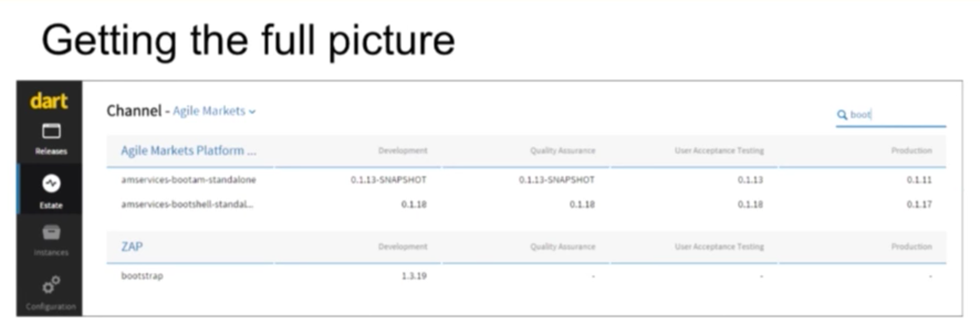Click the search magnifier icon

[842, 114]
